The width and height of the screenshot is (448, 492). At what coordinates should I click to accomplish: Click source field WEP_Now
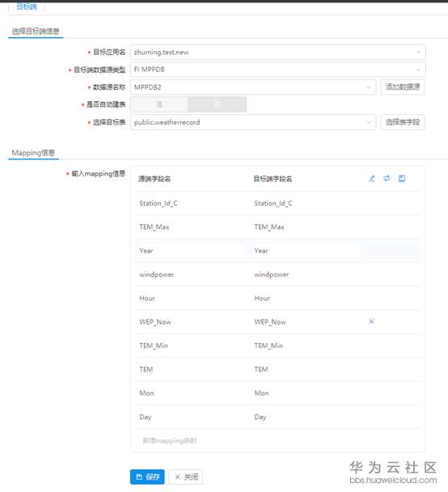point(155,322)
